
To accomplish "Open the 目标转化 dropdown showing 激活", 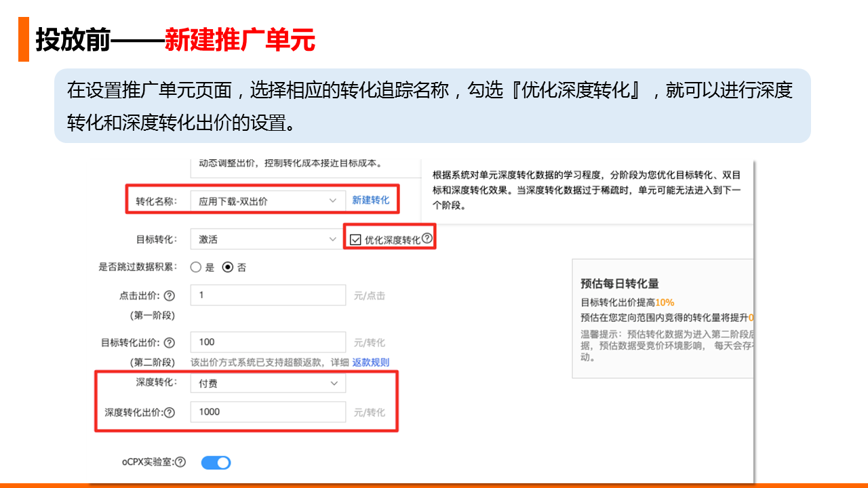I will 268,239.
